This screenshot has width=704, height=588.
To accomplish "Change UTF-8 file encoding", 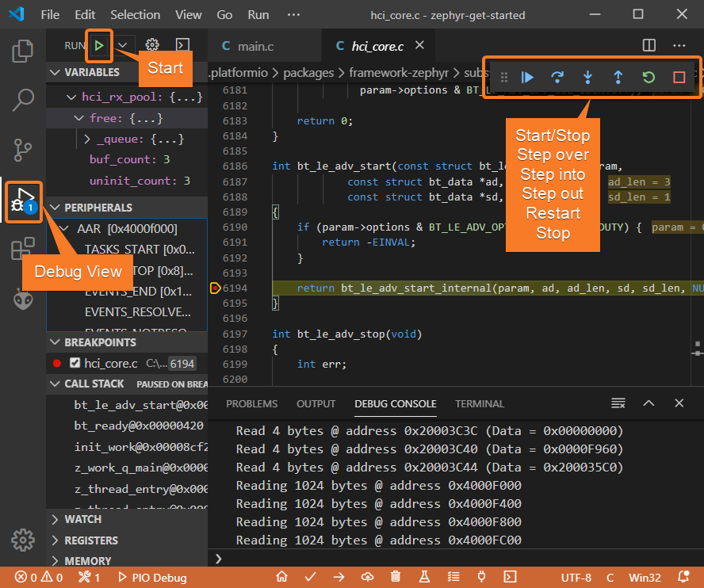I will tap(576, 577).
